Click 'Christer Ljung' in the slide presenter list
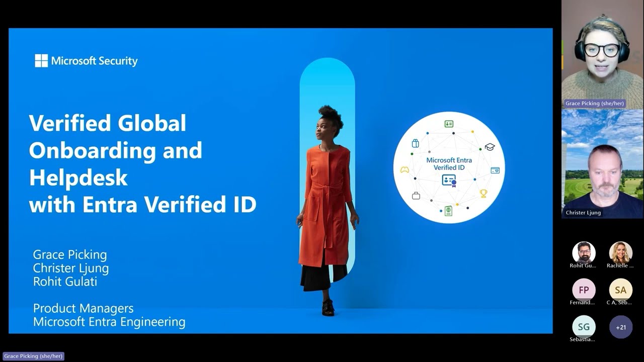 (x=71, y=268)
